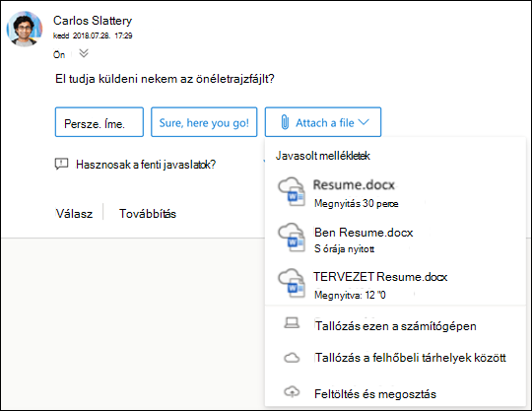The height and width of the screenshot is (411, 532).
Task: Attach the Resume.docx suggested file
Action: coord(395,193)
